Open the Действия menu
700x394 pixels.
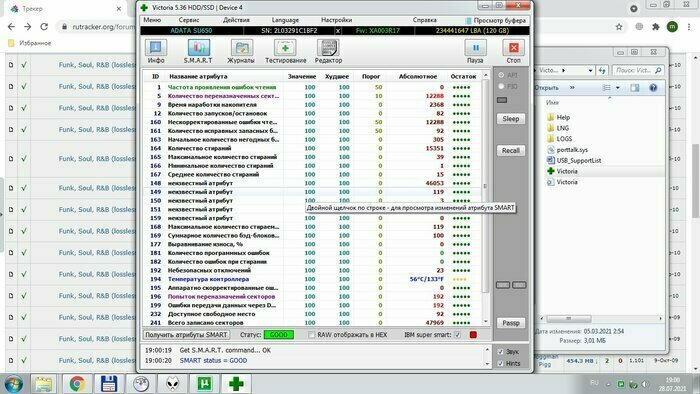tap(236, 20)
